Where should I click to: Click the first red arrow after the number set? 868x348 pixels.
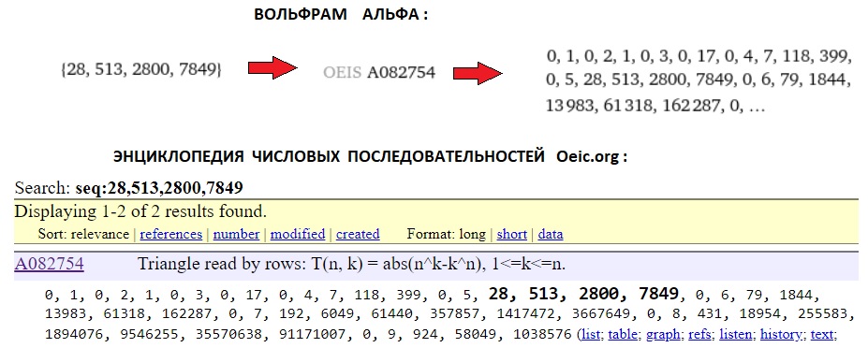[272, 68]
